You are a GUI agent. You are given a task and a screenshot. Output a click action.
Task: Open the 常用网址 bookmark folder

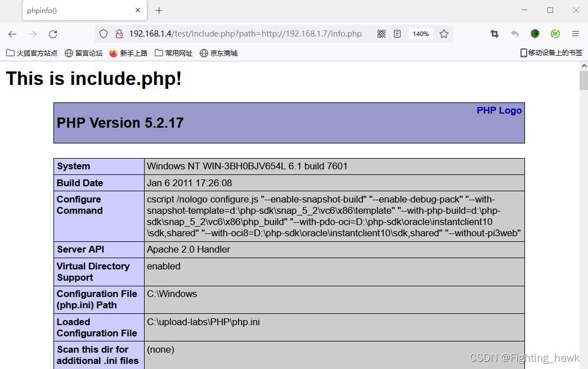[174, 53]
